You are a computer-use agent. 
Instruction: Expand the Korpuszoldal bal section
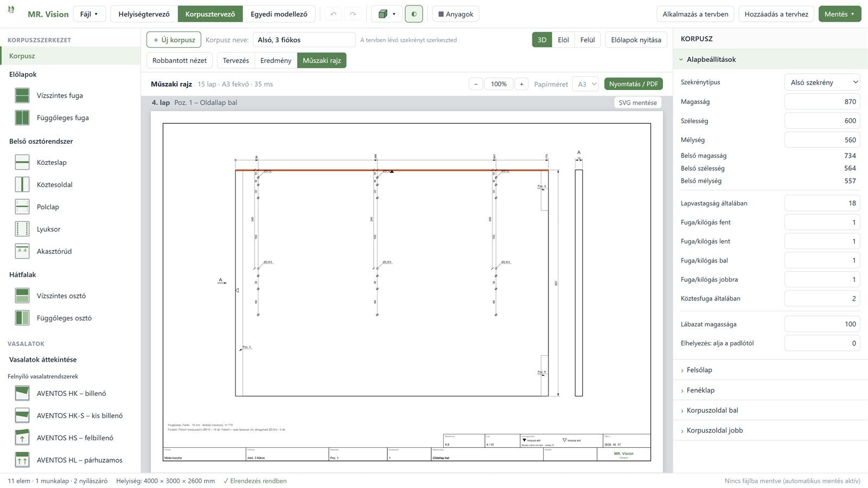coord(770,410)
